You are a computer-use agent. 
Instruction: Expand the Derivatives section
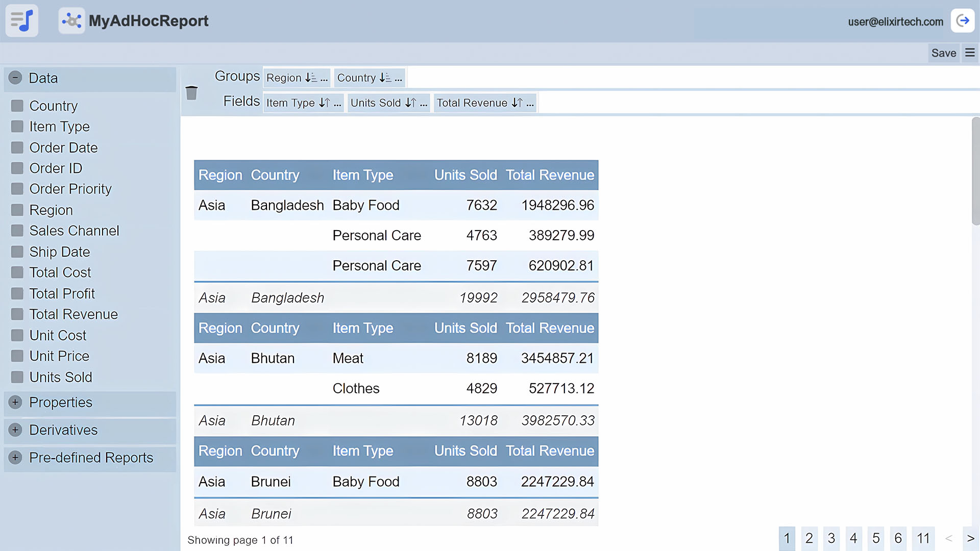point(15,430)
